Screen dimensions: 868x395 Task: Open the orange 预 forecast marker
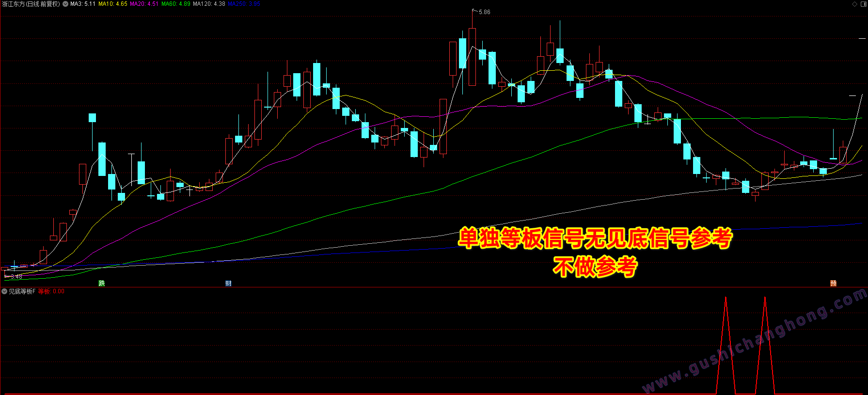point(834,283)
